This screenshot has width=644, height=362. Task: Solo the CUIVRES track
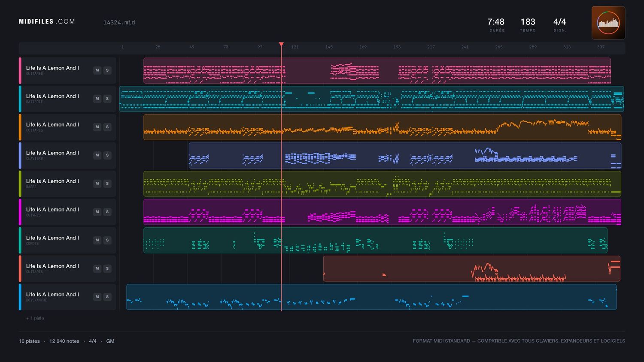(107, 212)
